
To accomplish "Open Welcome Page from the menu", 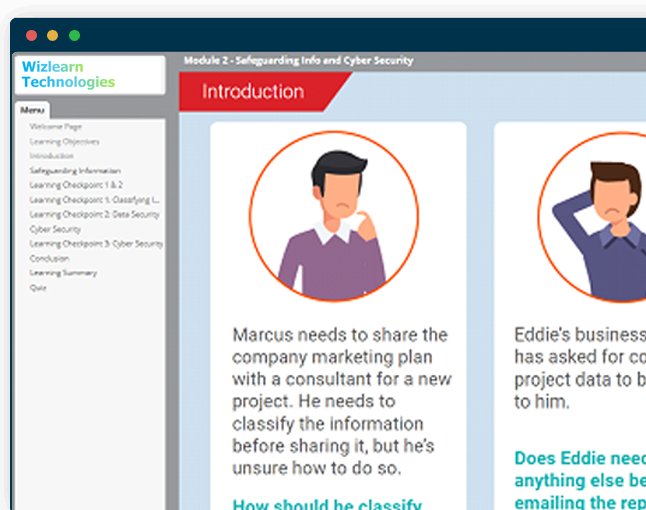I will [x=56, y=127].
